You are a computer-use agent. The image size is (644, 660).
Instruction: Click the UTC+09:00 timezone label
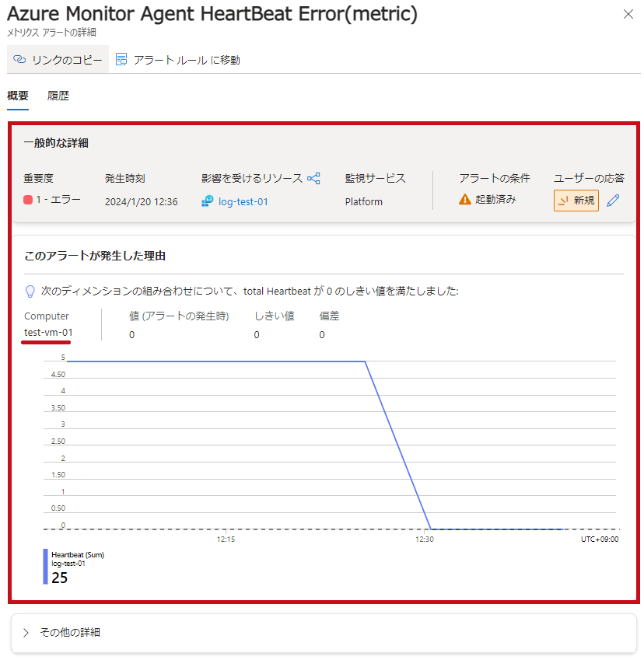(600, 540)
